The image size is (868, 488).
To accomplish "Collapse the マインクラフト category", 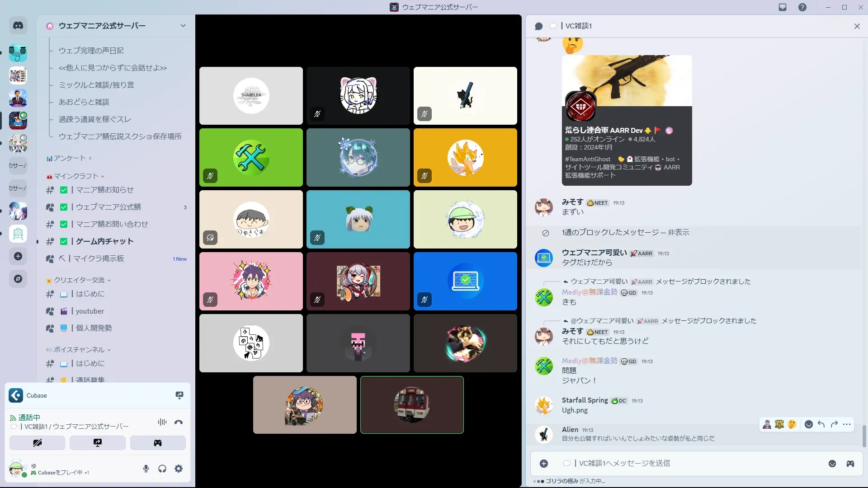I will tap(77, 176).
